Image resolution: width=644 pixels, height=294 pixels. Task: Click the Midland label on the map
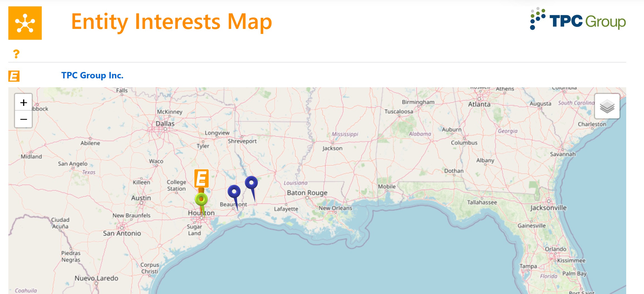pyautogui.click(x=31, y=156)
